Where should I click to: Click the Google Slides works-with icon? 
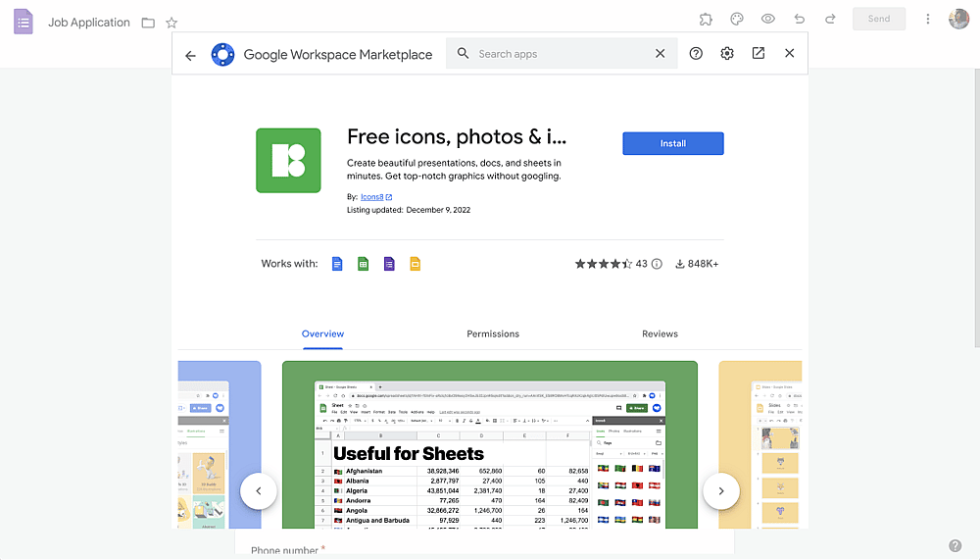(x=415, y=264)
